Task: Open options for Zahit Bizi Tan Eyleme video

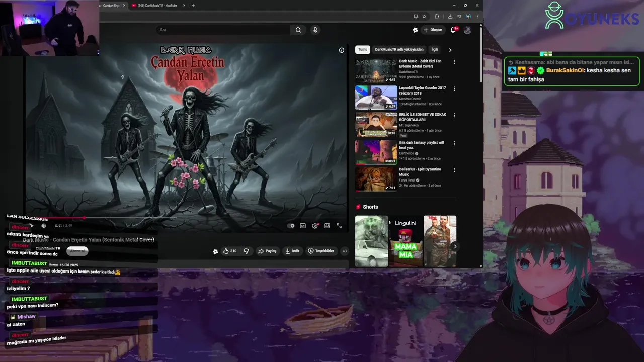Action: (x=454, y=62)
